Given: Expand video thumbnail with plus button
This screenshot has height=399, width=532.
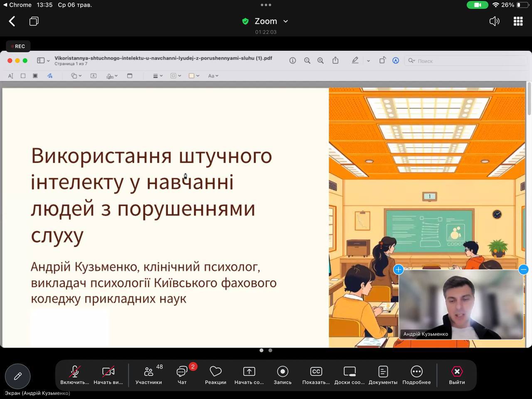Looking at the screenshot, I should (x=398, y=269).
